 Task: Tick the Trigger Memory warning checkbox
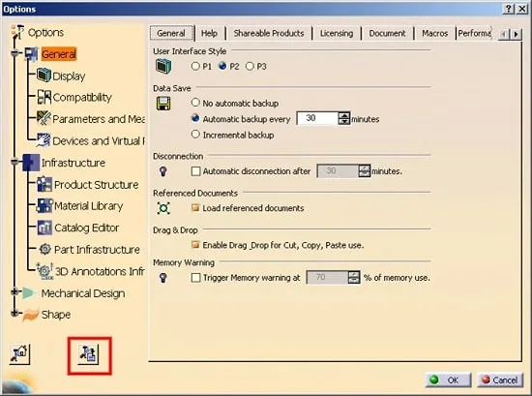coord(195,278)
